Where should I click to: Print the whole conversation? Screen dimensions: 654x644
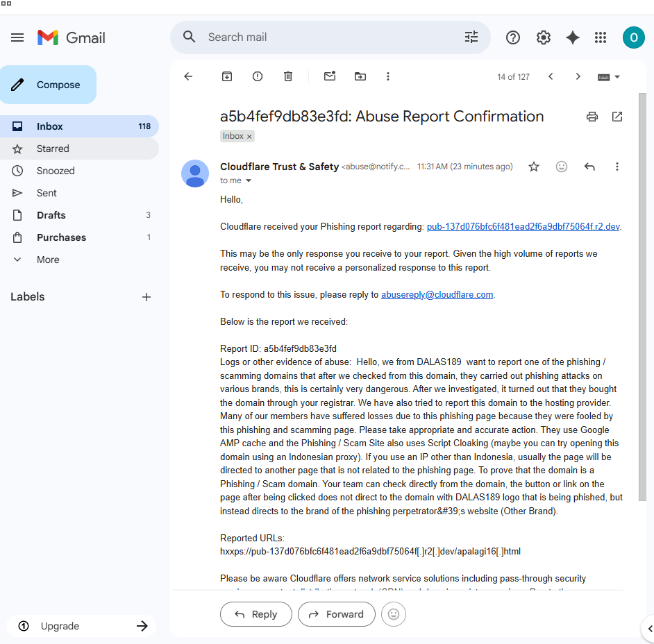(x=592, y=117)
